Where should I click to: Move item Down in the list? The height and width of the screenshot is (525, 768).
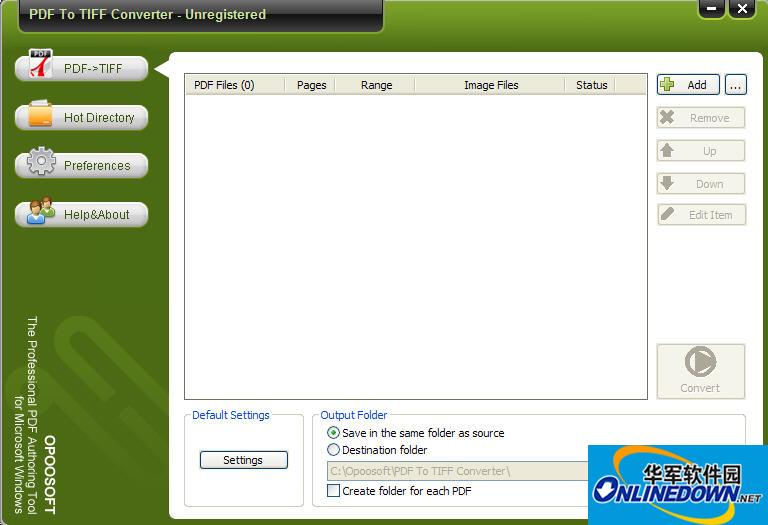point(701,184)
